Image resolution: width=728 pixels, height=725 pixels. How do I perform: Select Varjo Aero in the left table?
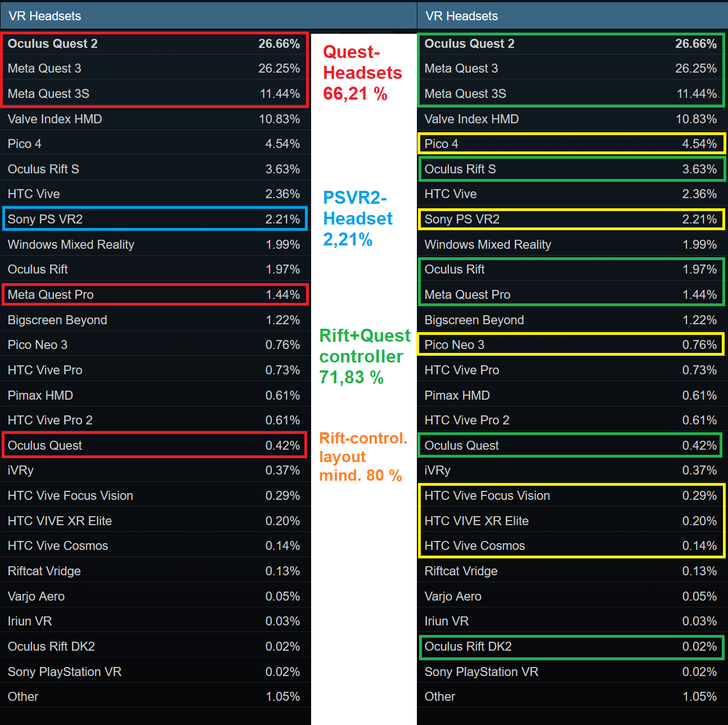(x=155, y=596)
